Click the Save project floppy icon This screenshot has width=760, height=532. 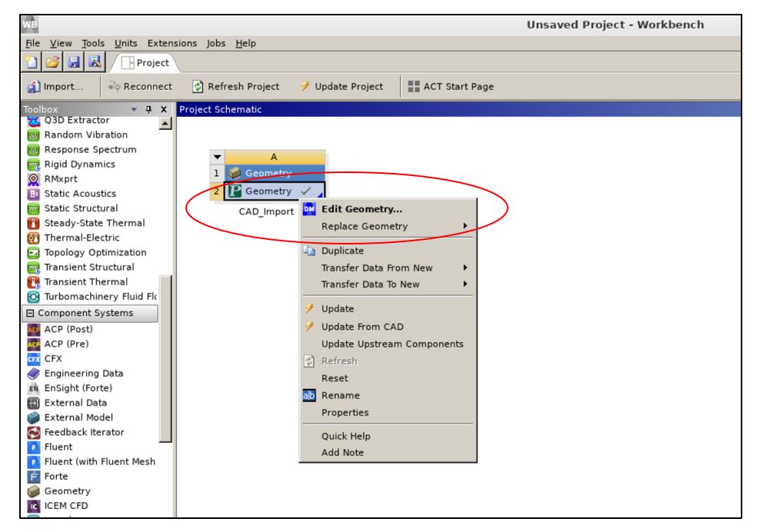(74, 62)
